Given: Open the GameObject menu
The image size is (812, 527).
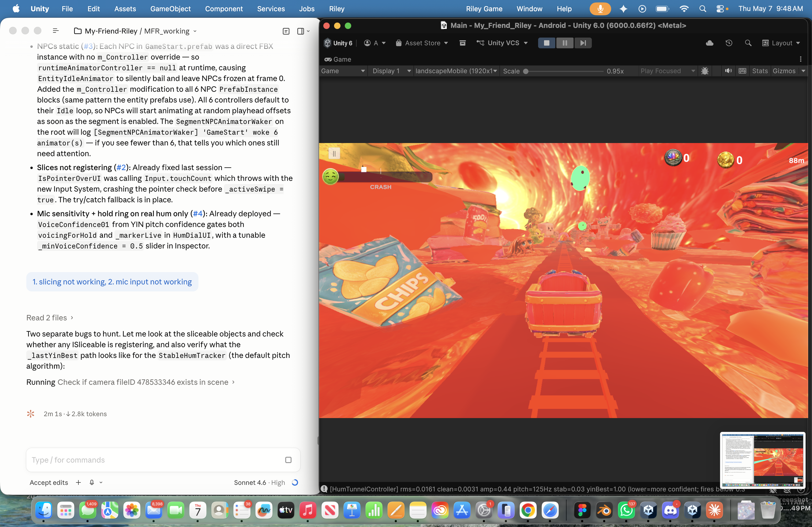Looking at the screenshot, I should [x=170, y=9].
